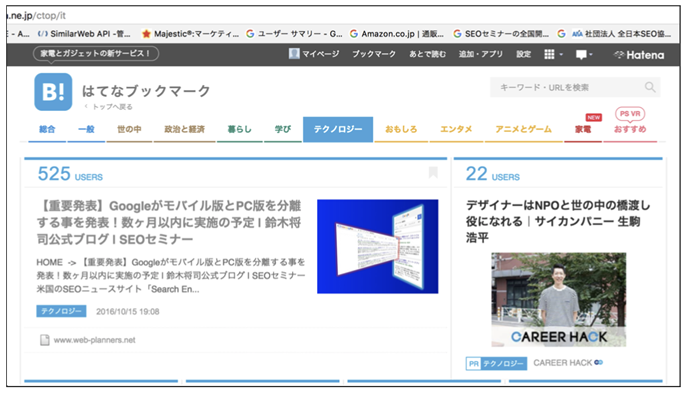This screenshot has height=398, width=689.
Task: Open 追加・アプリ in the top bar
Action: [x=481, y=54]
